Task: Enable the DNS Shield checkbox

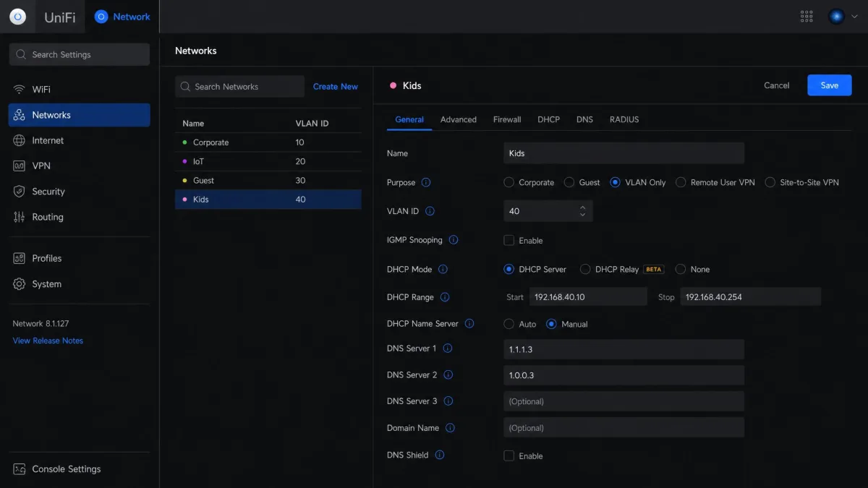Action: coord(509,455)
